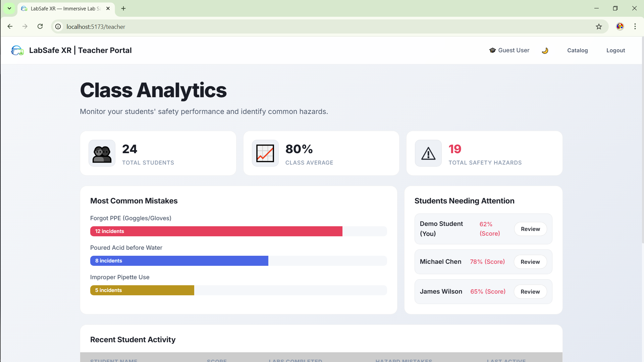Click the Safety Hazards warning triangle icon
The width and height of the screenshot is (644, 362).
[x=428, y=154]
